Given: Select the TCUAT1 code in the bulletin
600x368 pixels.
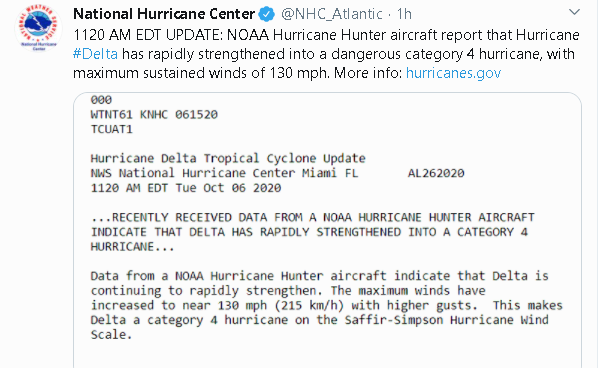Looking at the screenshot, I should tap(111, 129).
